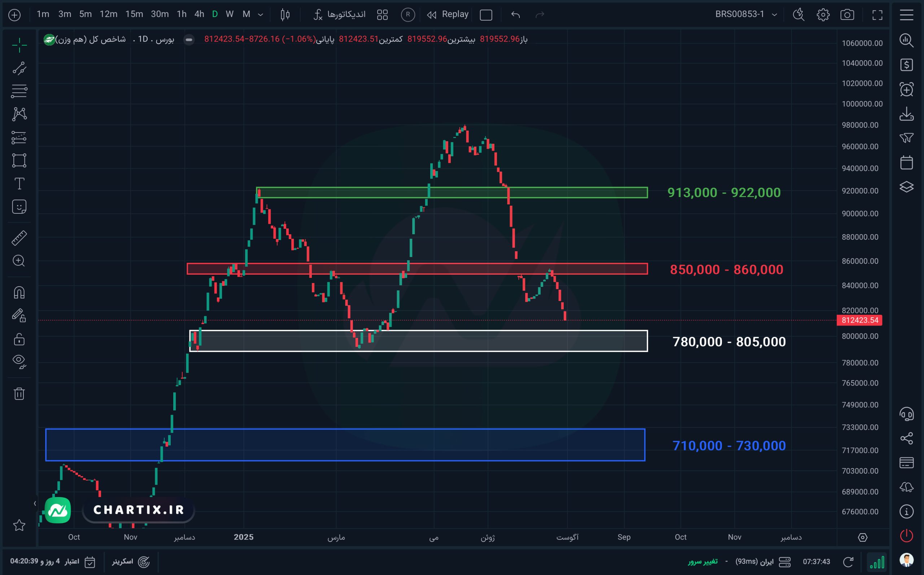Switch to the 4h timeframe
Image resolution: width=924 pixels, height=575 pixels.
point(199,14)
